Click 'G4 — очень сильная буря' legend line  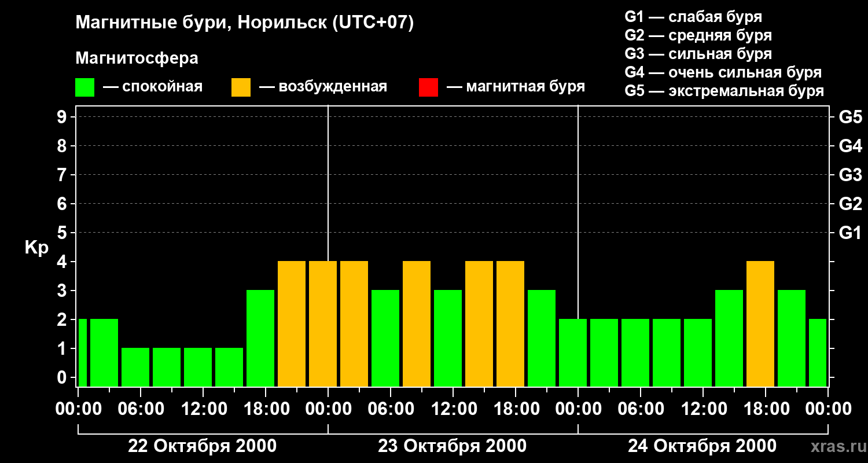tap(723, 72)
